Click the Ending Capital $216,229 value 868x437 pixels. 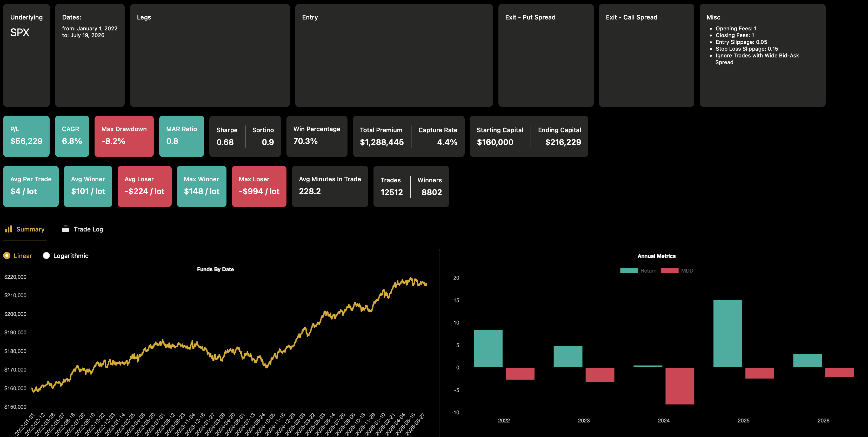(563, 142)
